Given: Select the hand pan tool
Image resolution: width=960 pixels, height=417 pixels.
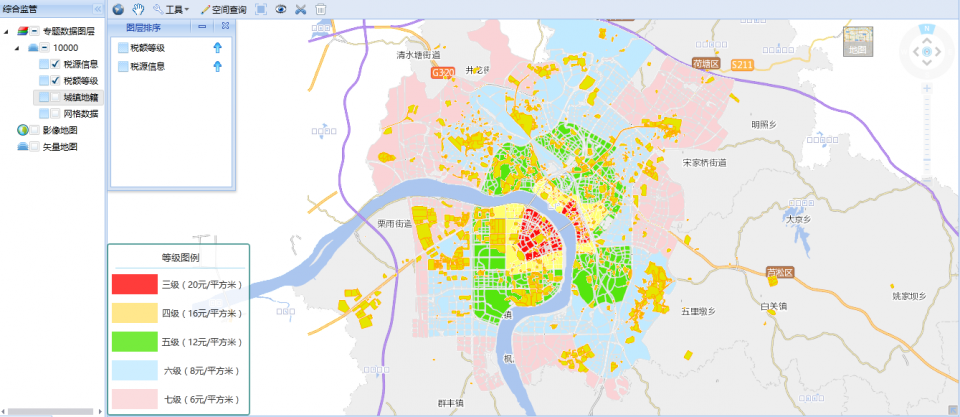Looking at the screenshot, I should pyautogui.click(x=138, y=9).
